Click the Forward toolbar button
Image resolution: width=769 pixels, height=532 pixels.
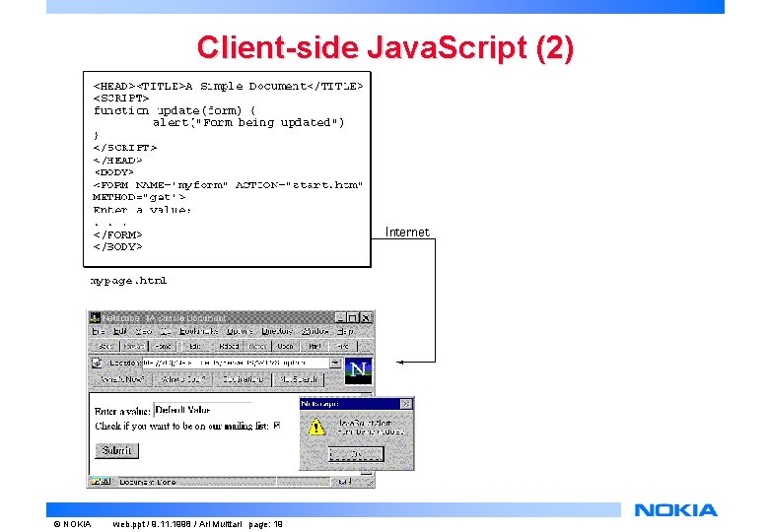pyautogui.click(x=133, y=346)
